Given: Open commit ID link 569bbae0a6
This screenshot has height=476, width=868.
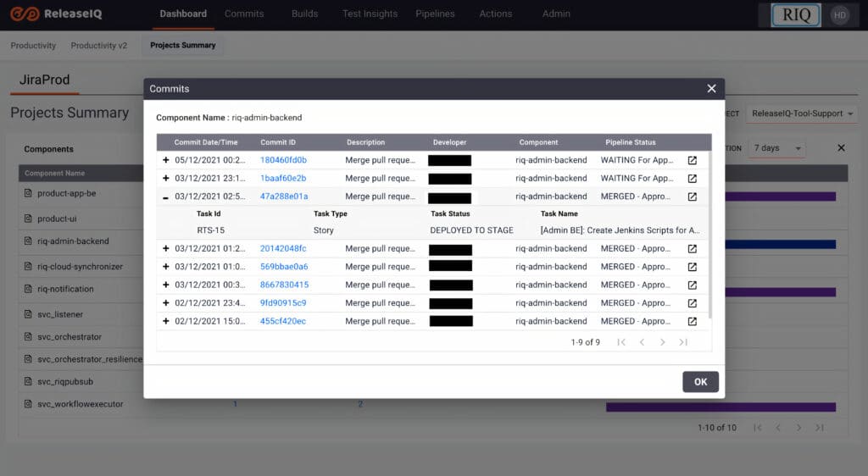Looking at the screenshot, I should point(284,267).
